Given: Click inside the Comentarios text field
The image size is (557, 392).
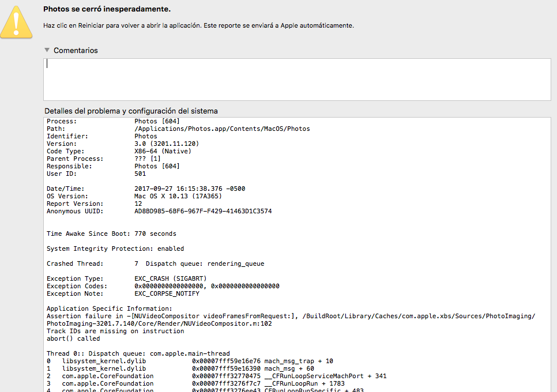Looking at the screenshot, I should click(297, 79).
